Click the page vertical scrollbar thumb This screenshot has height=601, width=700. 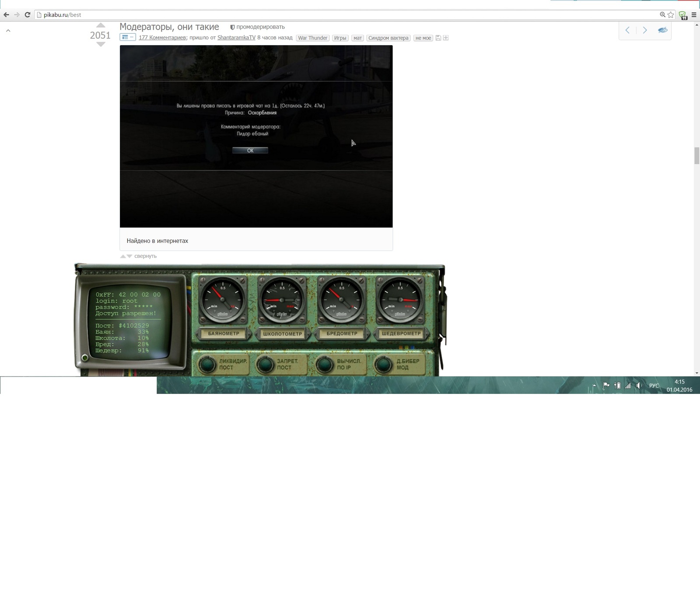coord(696,155)
